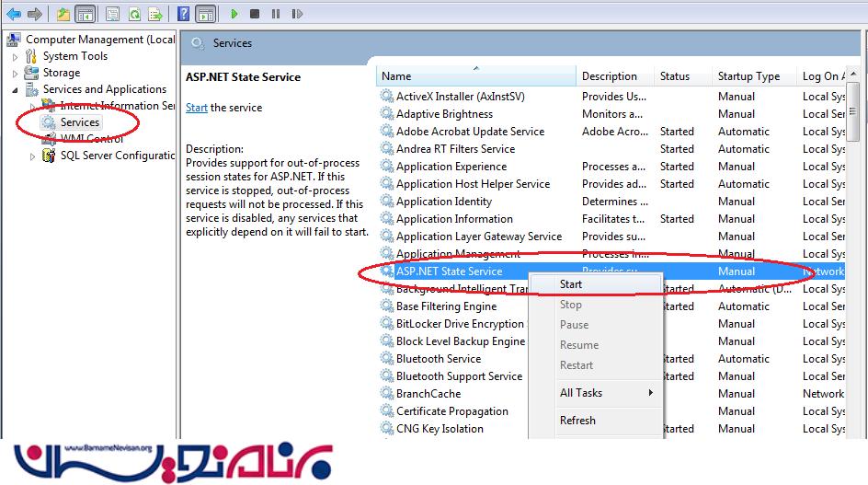Image resolution: width=868 pixels, height=485 pixels.
Task: Expand SQL Server Configuration node arrow
Action: [33, 156]
